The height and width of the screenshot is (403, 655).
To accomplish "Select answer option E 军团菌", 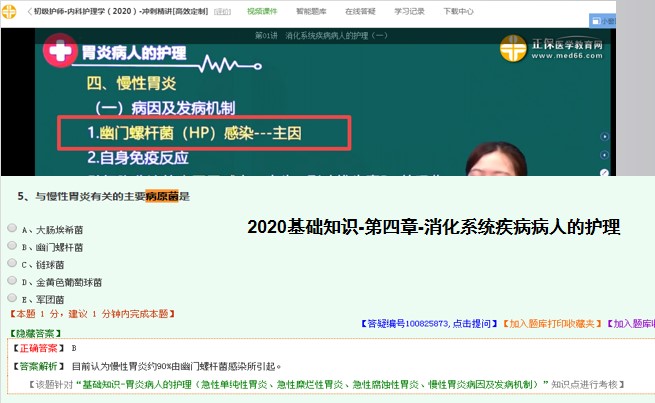I will 12,298.
